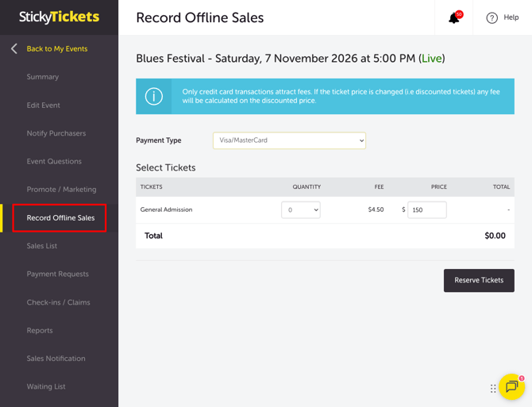The width and height of the screenshot is (532, 407).
Task: Click the Blues Festival event heading
Action: 291,58
